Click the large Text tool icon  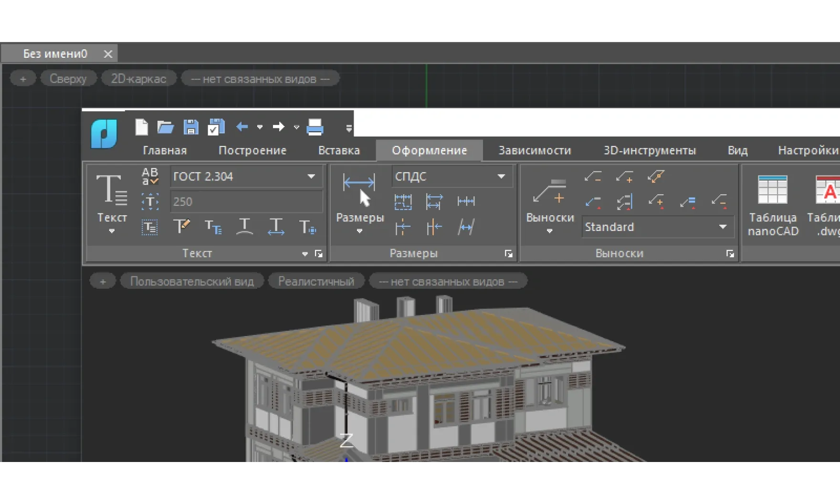(x=112, y=189)
